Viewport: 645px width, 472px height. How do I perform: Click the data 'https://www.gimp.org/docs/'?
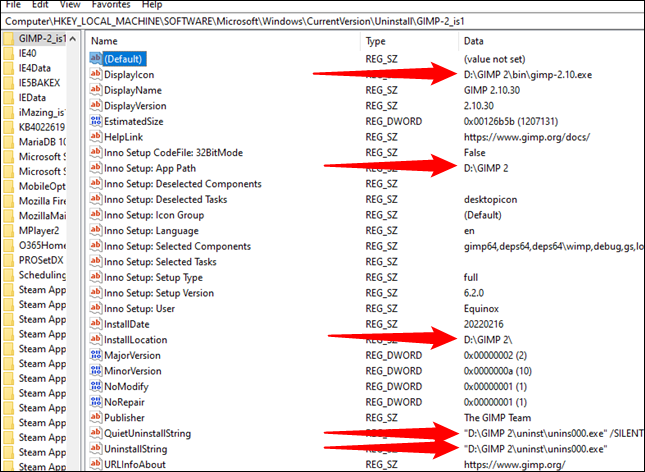coord(527,137)
